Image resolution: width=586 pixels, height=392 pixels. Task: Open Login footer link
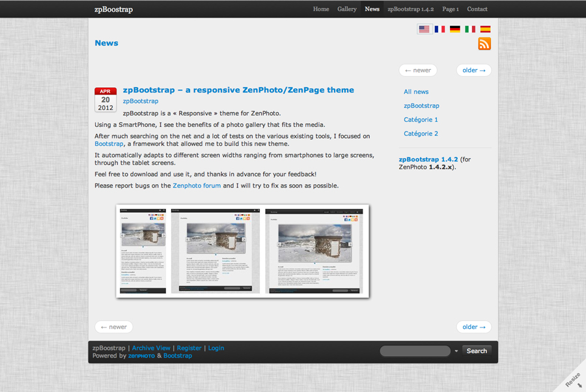click(216, 348)
